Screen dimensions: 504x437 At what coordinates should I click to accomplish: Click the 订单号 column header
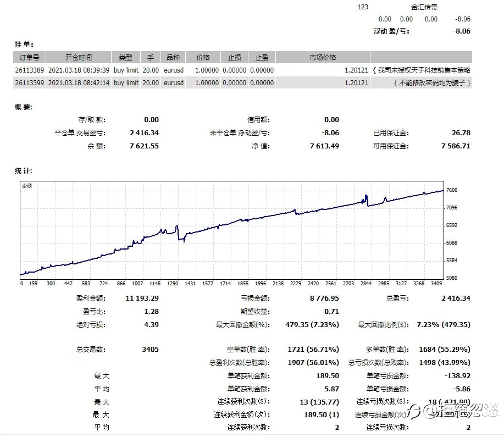coord(29,57)
